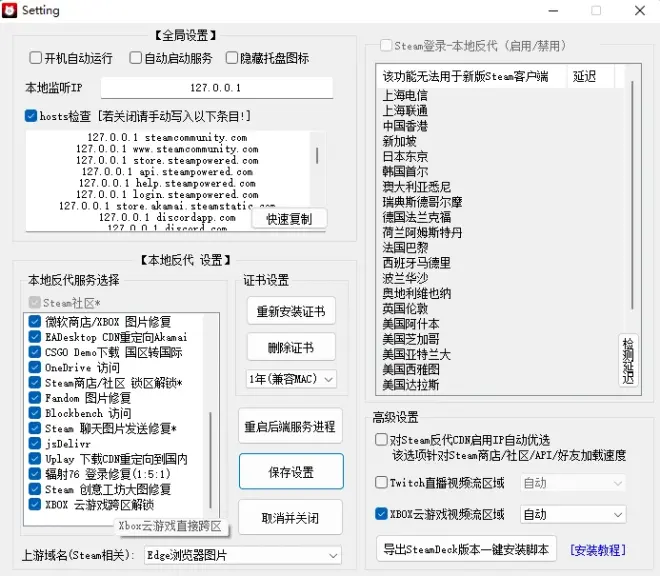Viewport: 660px width, 576px height.
Task: Check Twitch直播视频流区域 option
Action: pos(381,482)
